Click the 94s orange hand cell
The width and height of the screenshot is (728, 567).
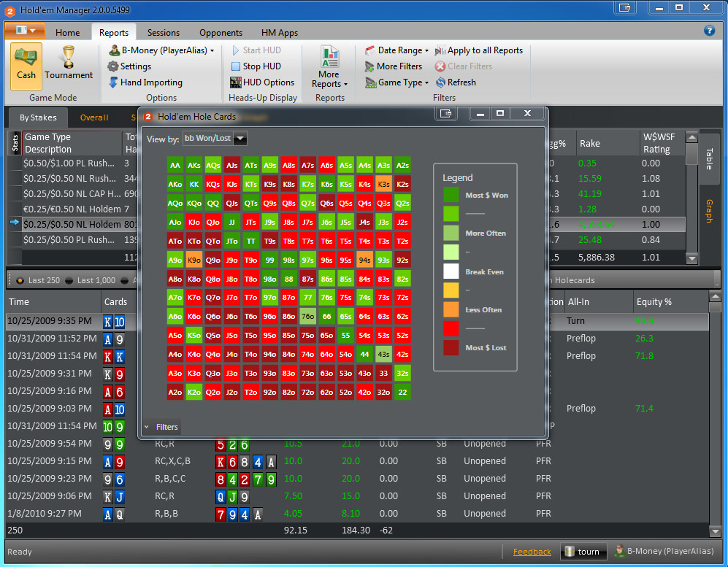(364, 260)
